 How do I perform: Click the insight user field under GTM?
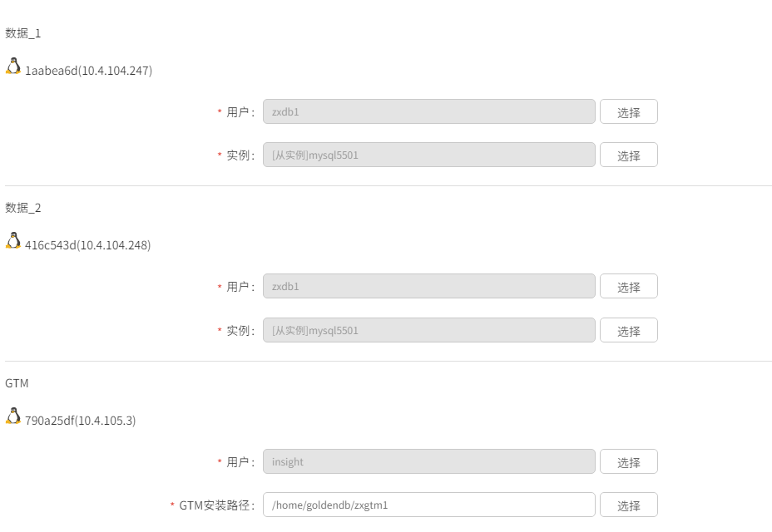click(428, 461)
